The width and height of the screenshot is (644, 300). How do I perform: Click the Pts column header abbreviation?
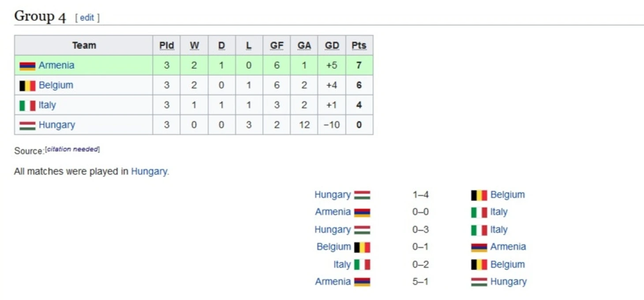click(359, 45)
